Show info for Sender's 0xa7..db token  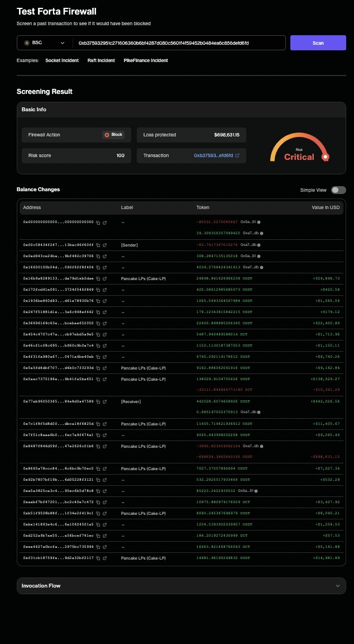(259, 245)
